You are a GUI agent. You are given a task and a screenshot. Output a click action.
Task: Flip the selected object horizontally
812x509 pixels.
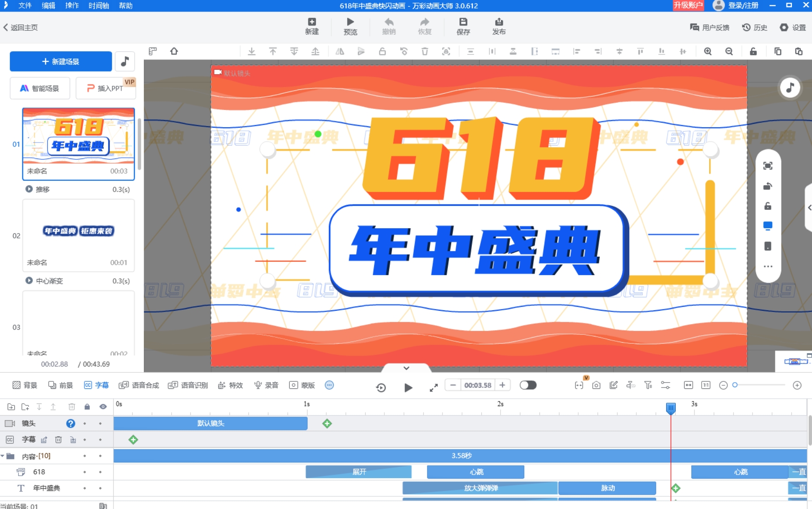pyautogui.click(x=340, y=51)
